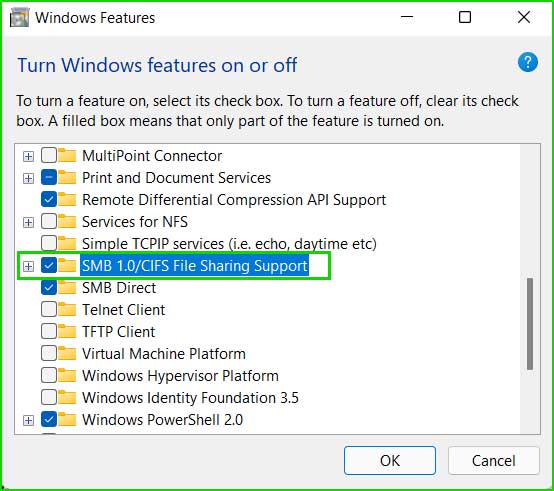Expand the MultiPoint Connector tree node
554x491 pixels.
(x=28, y=156)
